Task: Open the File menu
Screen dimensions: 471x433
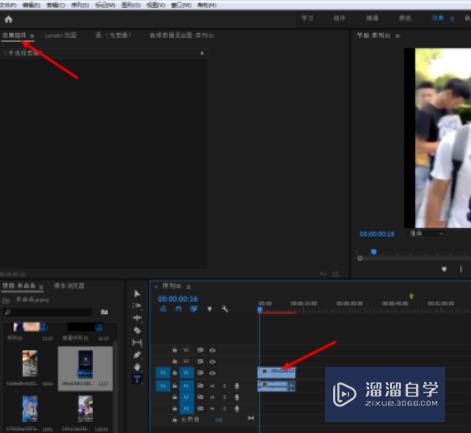Action: 8,5
